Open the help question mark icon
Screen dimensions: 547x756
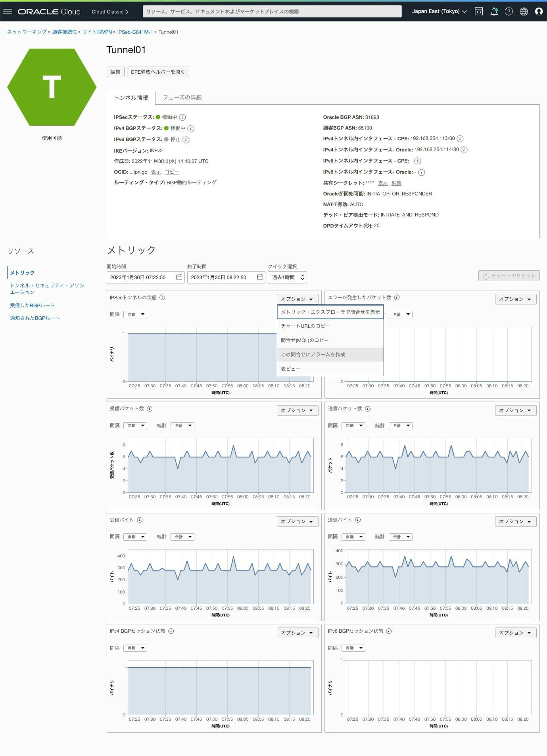click(x=509, y=11)
